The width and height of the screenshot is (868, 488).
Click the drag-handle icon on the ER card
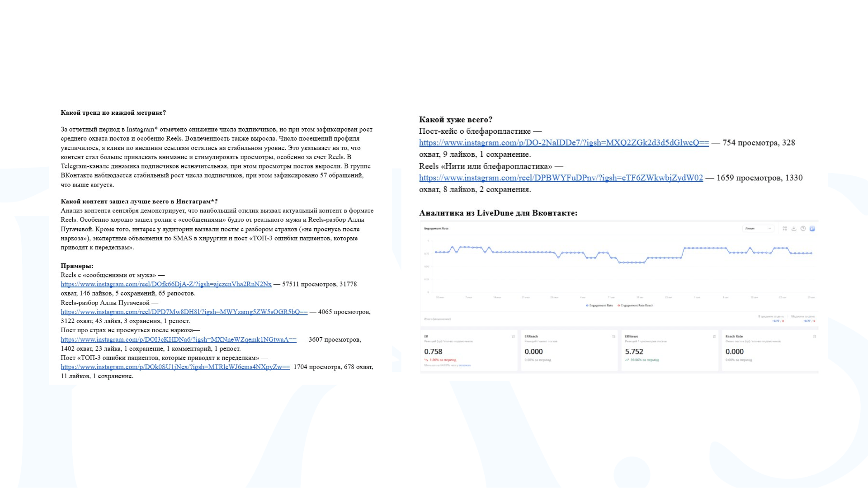tap(513, 337)
